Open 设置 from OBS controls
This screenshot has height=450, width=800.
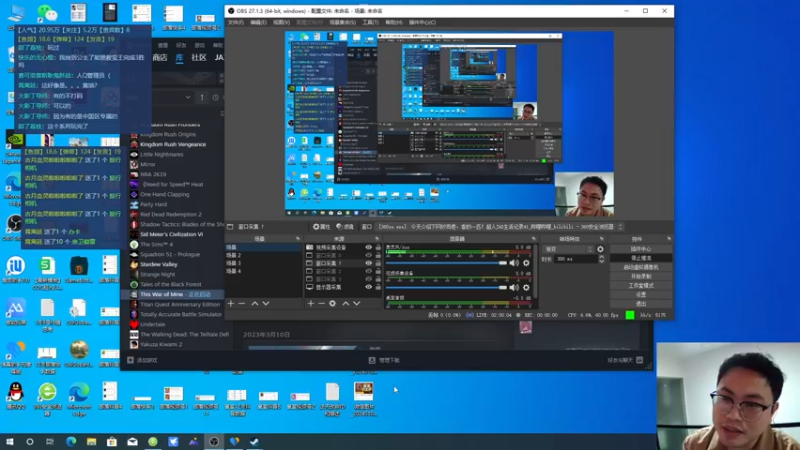pos(641,294)
